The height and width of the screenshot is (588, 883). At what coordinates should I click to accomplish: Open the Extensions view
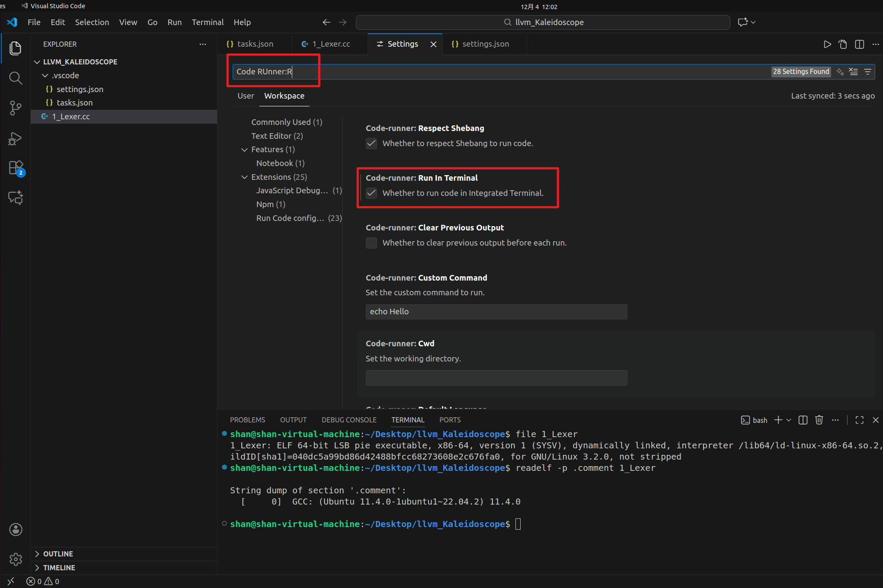[16, 168]
